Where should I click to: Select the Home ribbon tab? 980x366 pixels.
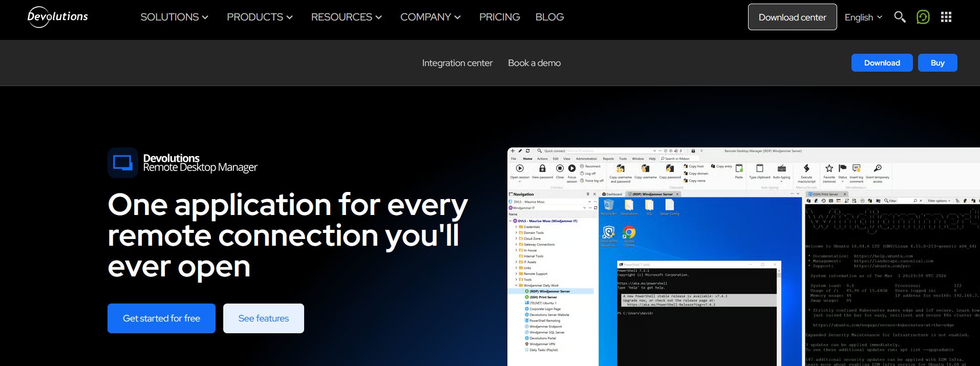[x=527, y=159]
